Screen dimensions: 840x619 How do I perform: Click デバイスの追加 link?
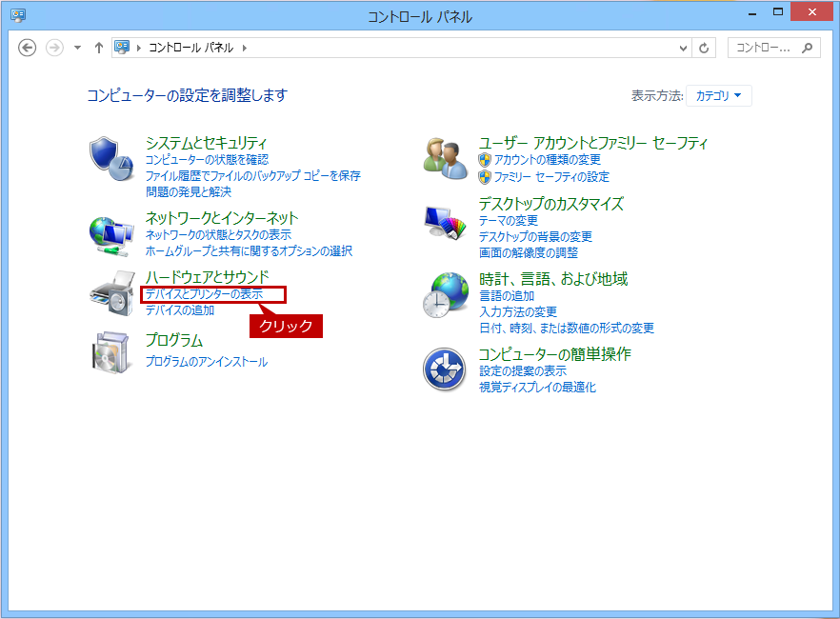pyautogui.click(x=179, y=310)
